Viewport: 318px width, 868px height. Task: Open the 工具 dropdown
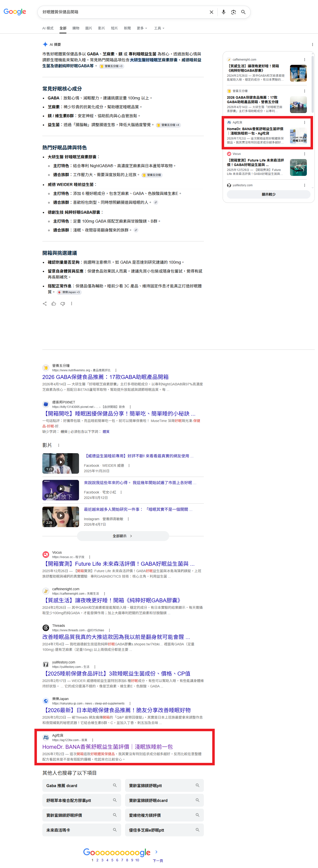point(159,28)
